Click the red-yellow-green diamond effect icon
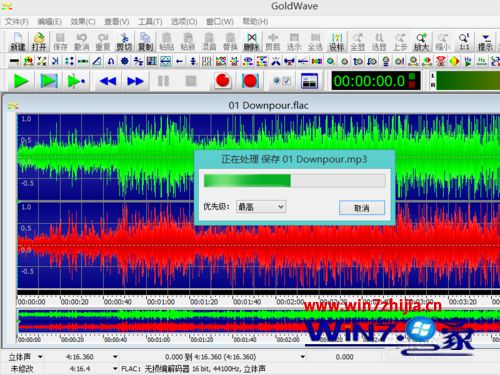This screenshot has height=375, width=500. (x=454, y=61)
